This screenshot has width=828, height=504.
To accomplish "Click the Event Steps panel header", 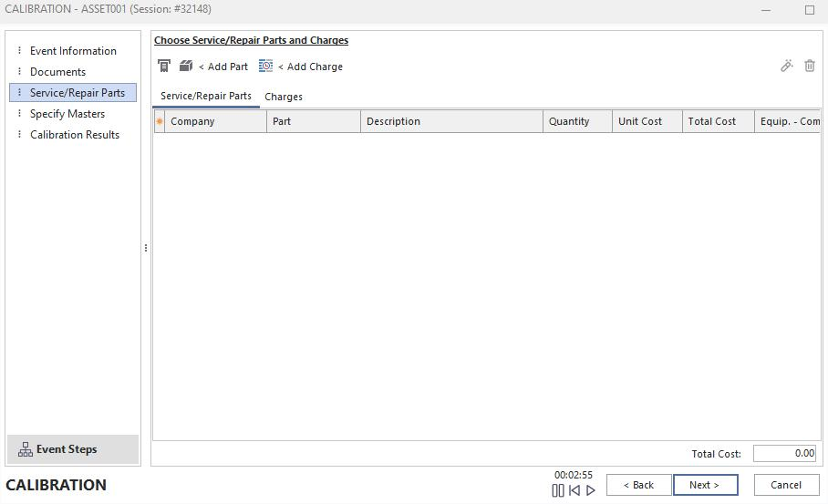I will 73,449.
